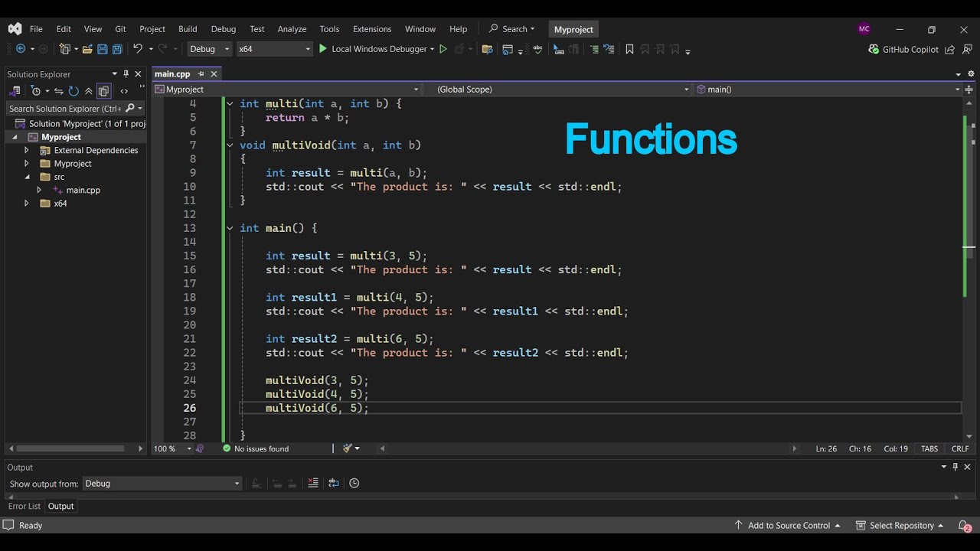The width and height of the screenshot is (980, 551).
Task: Click the uncomment selected lines icon
Action: pos(609,49)
